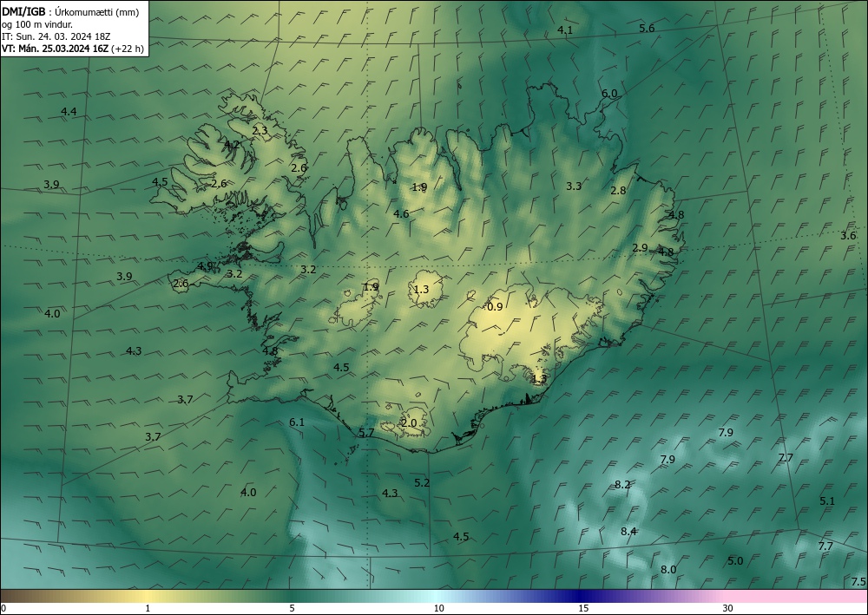
Task: Click the "og 100 m vindur." subtitle line
Action: click(37, 23)
